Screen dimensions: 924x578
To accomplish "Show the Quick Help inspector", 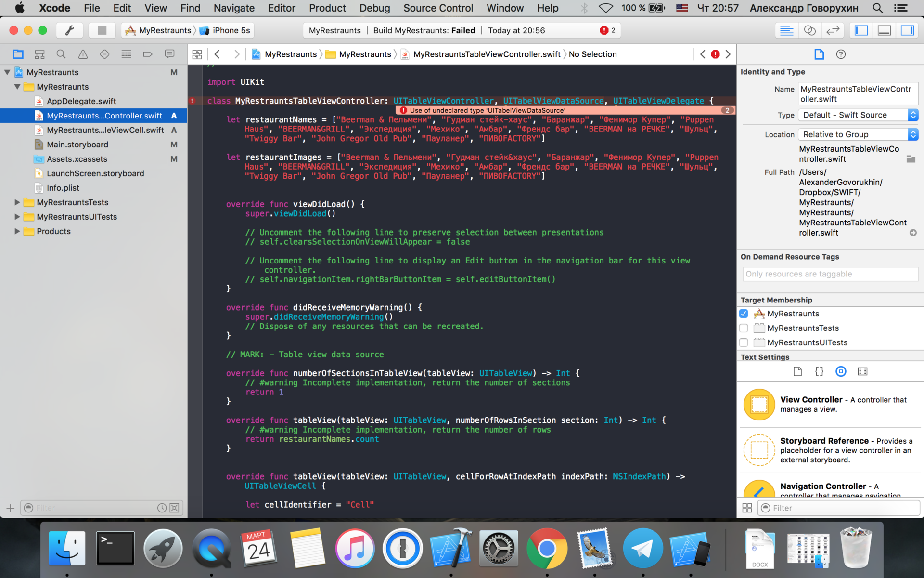I will pyautogui.click(x=841, y=54).
